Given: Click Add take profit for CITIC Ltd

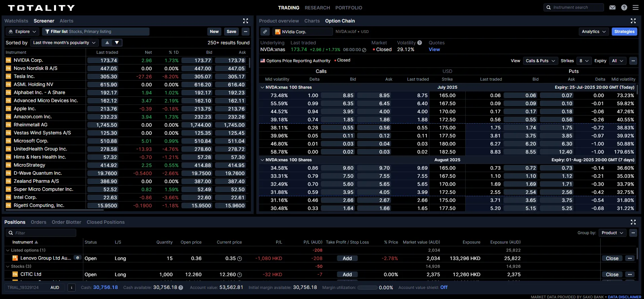Looking at the screenshot, I should pyautogui.click(x=347, y=274).
